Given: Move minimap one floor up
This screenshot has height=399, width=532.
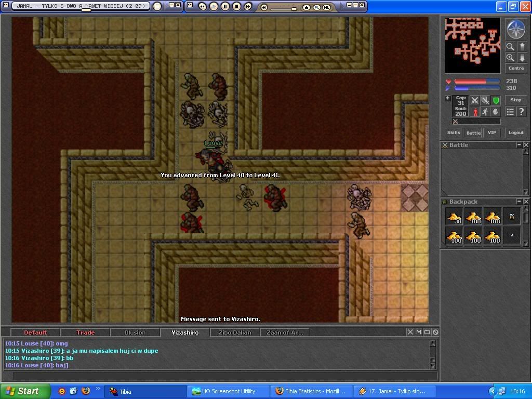Looking at the screenshot, I should [x=522, y=46].
